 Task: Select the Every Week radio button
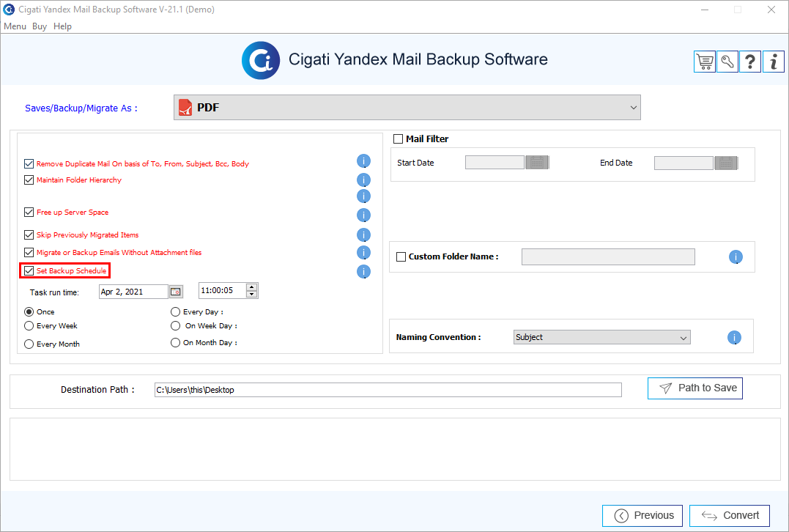(x=29, y=325)
